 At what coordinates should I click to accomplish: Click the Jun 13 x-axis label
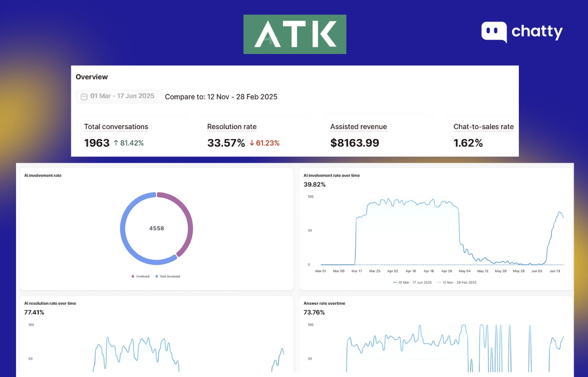point(555,271)
